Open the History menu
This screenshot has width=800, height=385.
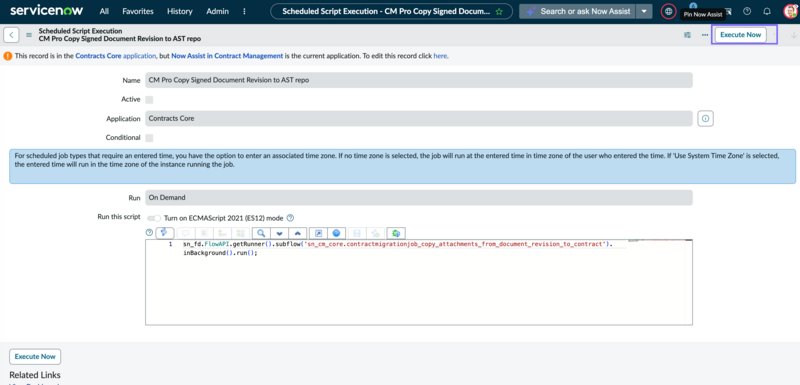tap(180, 11)
